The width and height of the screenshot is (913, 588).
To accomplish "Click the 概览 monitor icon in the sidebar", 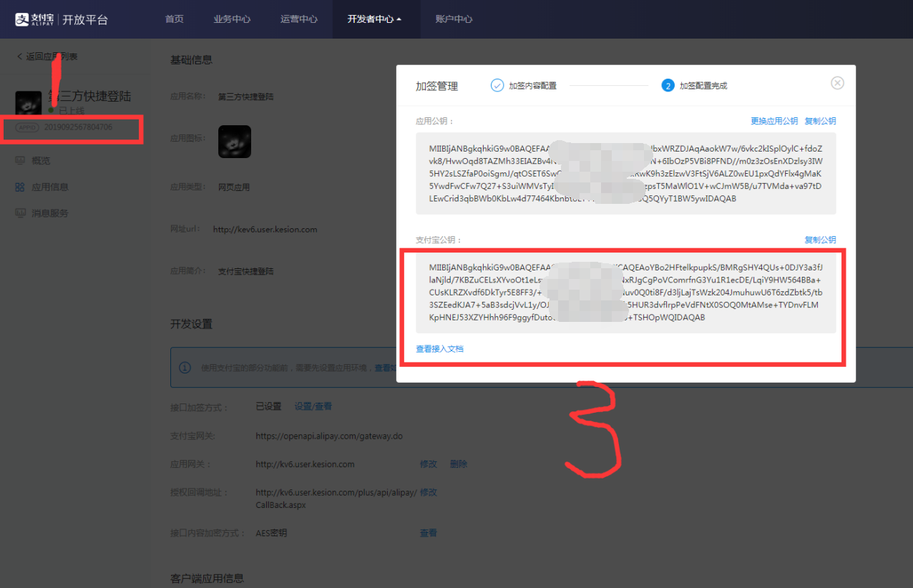I will click(x=20, y=160).
